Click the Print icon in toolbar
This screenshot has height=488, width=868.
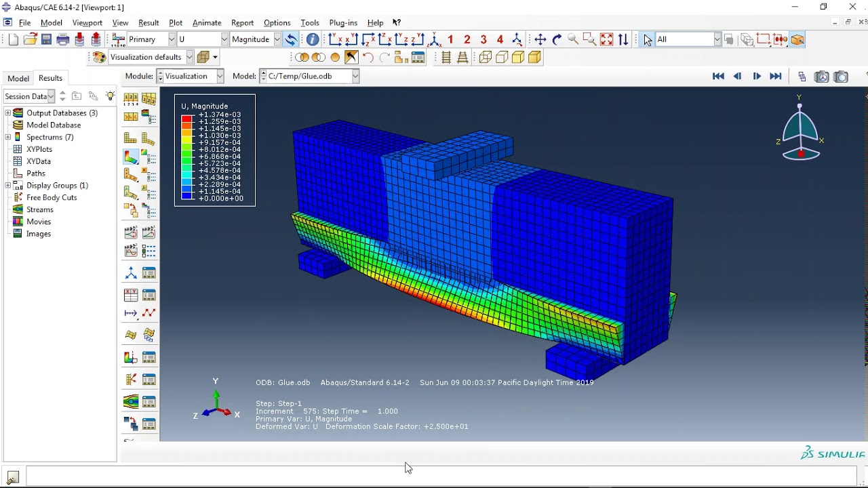tap(63, 39)
